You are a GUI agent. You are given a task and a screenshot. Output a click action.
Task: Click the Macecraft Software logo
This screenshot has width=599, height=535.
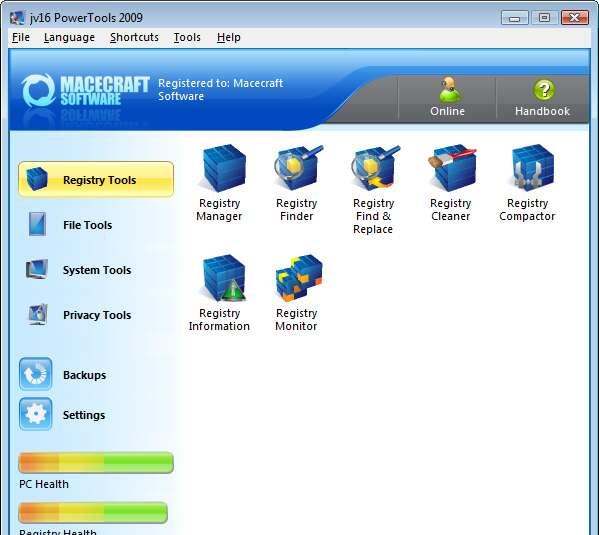click(x=85, y=90)
